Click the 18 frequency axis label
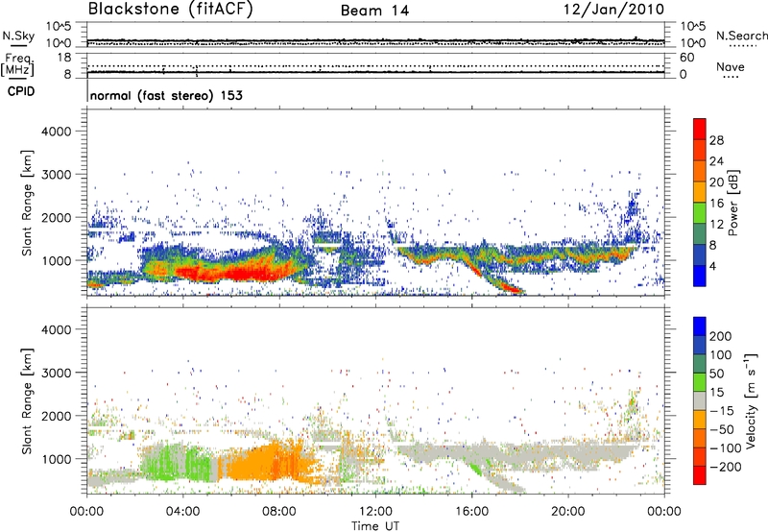 64,58
